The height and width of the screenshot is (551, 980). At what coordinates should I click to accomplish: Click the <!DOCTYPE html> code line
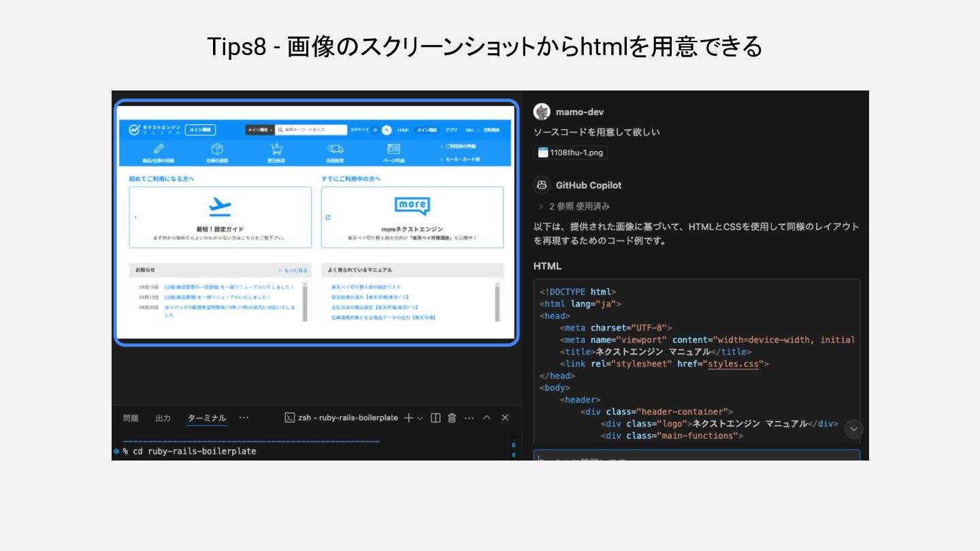[578, 292]
